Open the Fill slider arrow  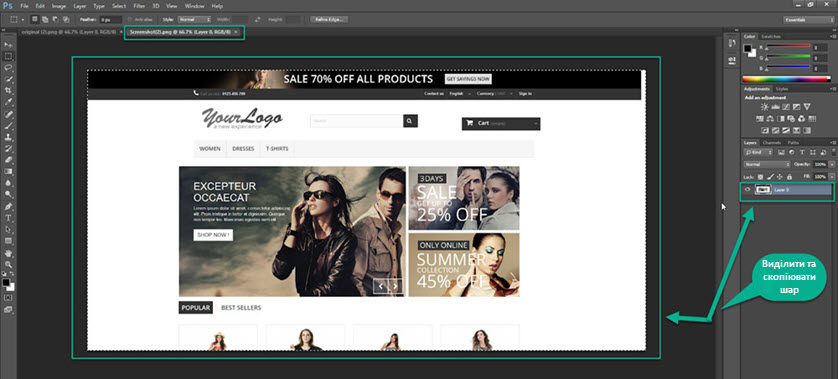pos(832,176)
